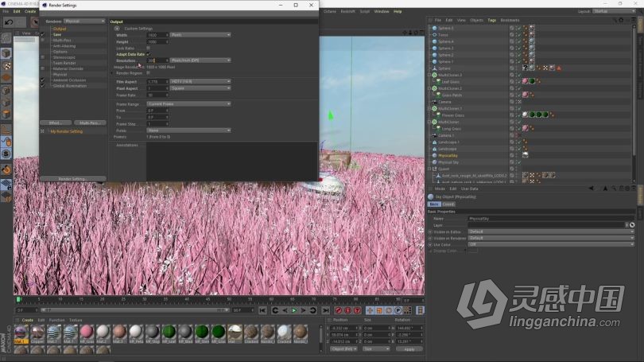The image size is (644, 362).
Task: Click the Width input field
Action: click(157, 35)
